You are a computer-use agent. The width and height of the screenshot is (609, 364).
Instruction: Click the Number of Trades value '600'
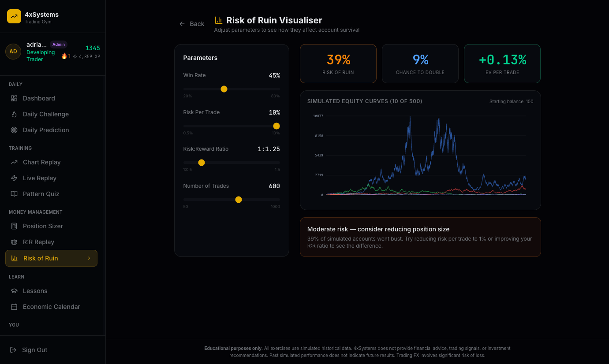click(x=274, y=186)
